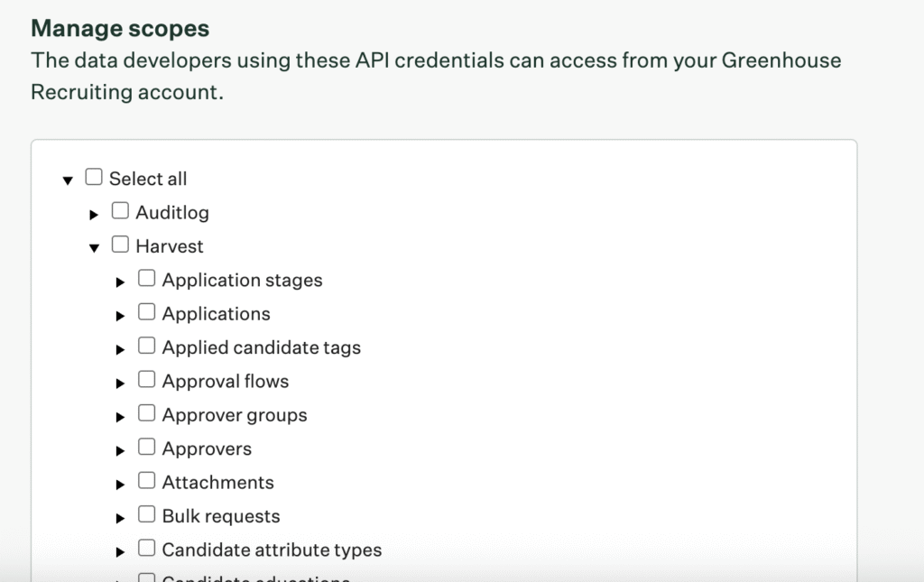Check the Select all checkbox

pyautogui.click(x=94, y=178)
